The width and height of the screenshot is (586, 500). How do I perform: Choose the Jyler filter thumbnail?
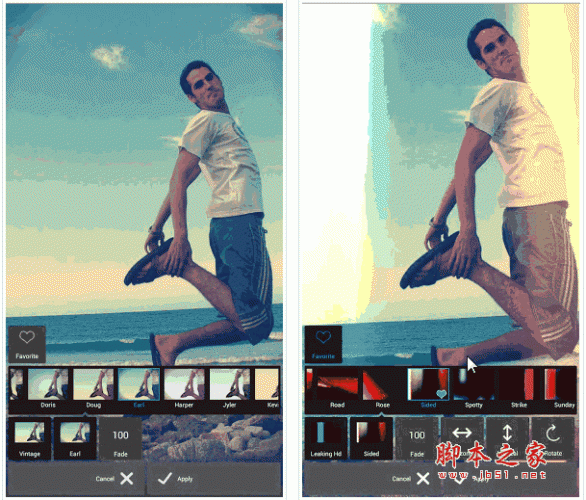(229, 389)
